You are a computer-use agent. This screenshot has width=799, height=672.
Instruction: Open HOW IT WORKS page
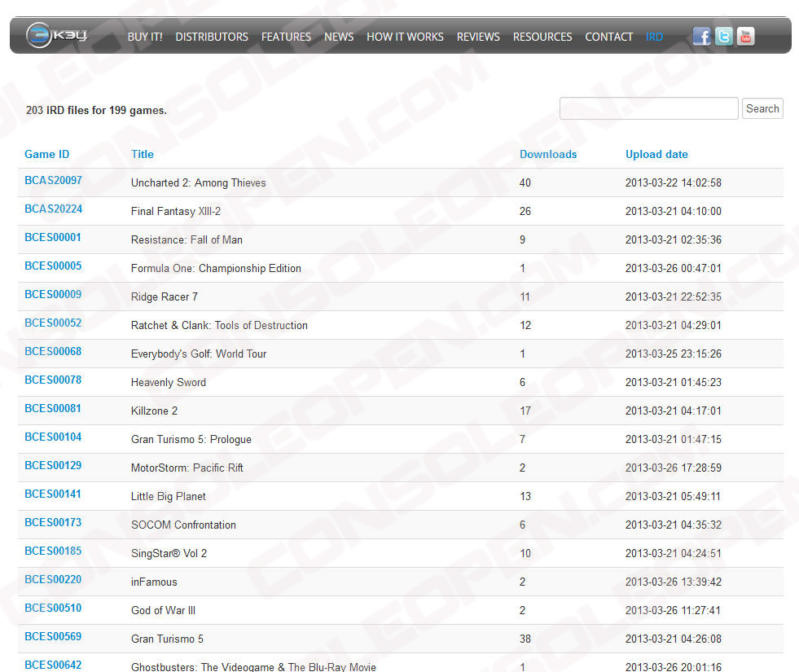coord(405,37)
